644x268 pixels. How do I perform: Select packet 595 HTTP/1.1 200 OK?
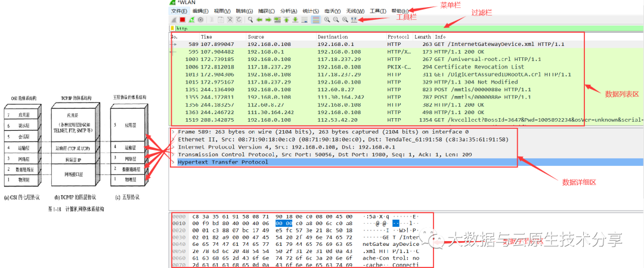(x=407, y=52)
